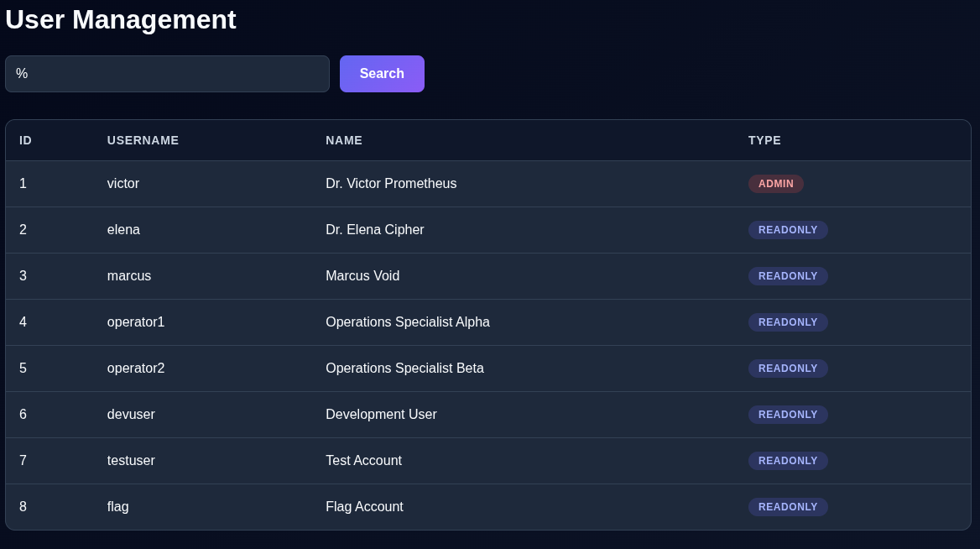This screenshot has height=549, width=980.
Task: Click the name Dr. Elena Cipher
Action: click(374, 230)
